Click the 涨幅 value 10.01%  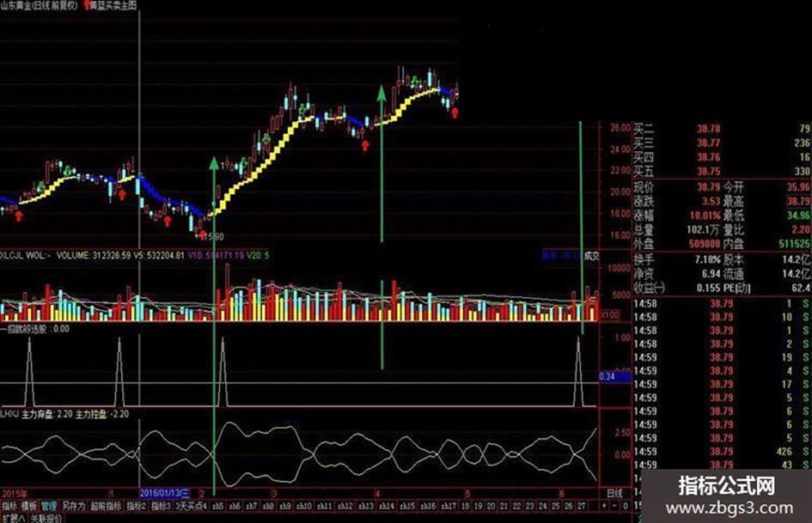(x=705, y=216)
